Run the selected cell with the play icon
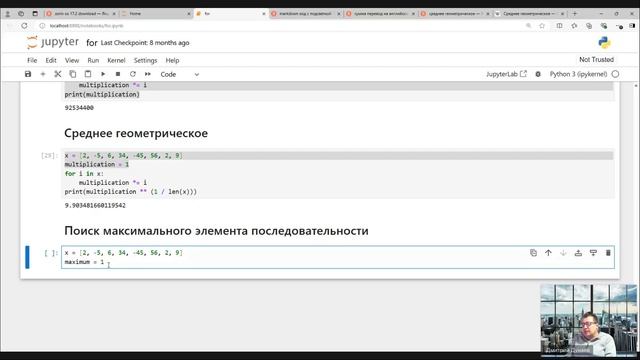The width and height of the screenshot is (640, 360). (x=103, y=74)
